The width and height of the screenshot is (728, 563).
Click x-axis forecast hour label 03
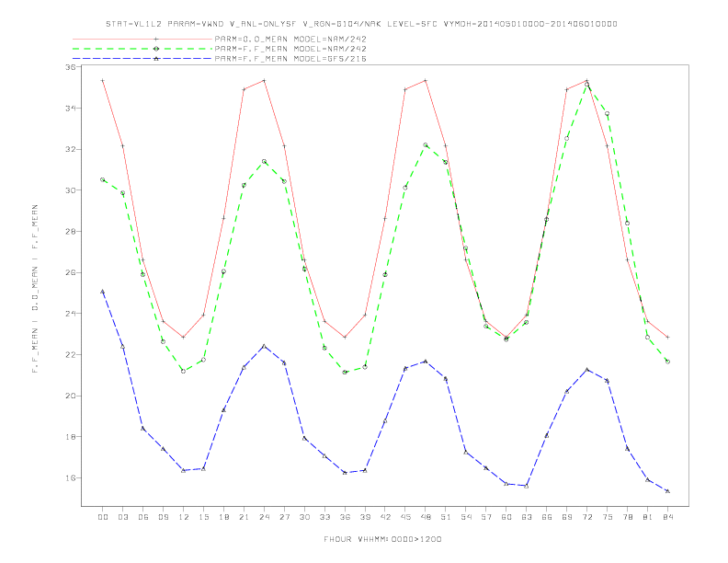coord(123,517)
